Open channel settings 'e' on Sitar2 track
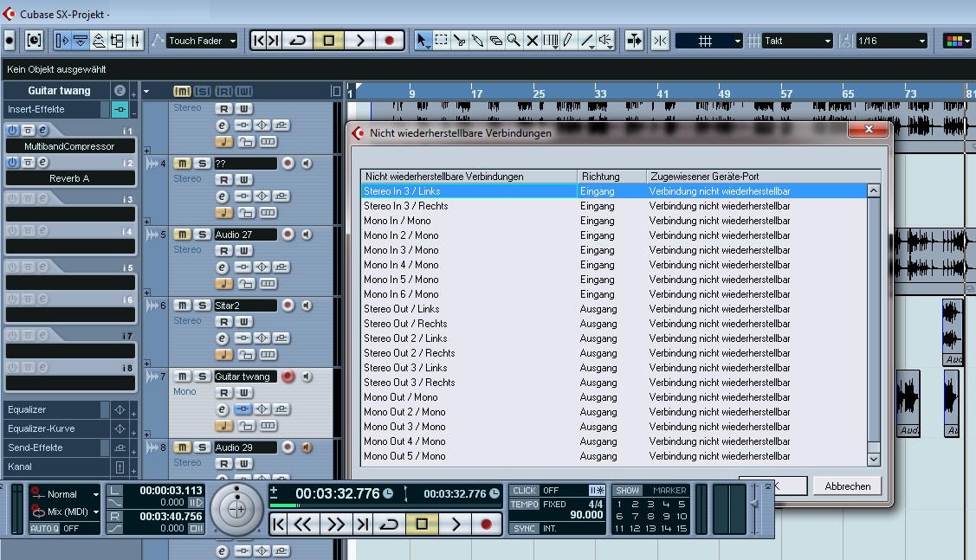 tap(223, 338)
